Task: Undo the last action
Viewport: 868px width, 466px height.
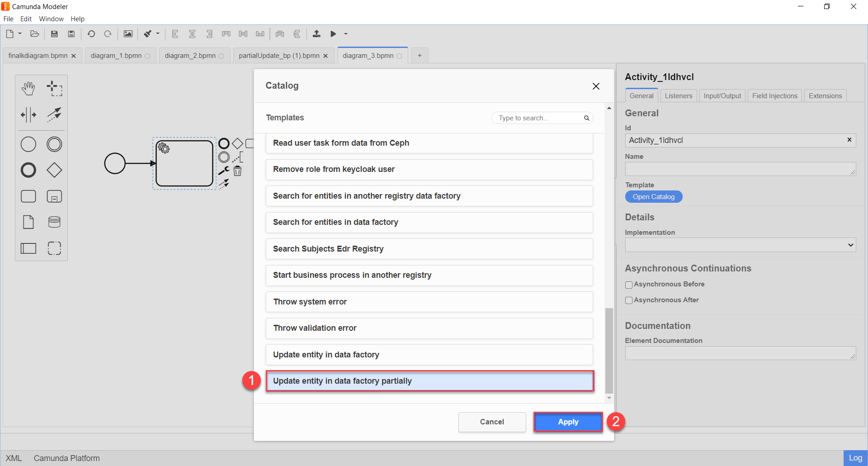Action: tap(91, 34)
